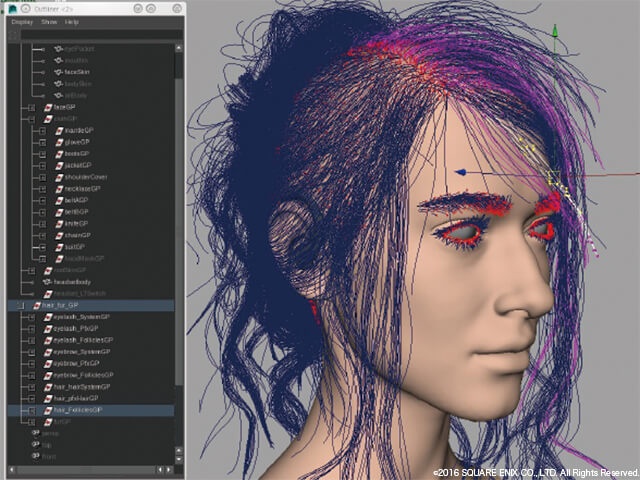Click the front camera icon
The width and height of the screenshot is (640, 480).
pos(36,456)
